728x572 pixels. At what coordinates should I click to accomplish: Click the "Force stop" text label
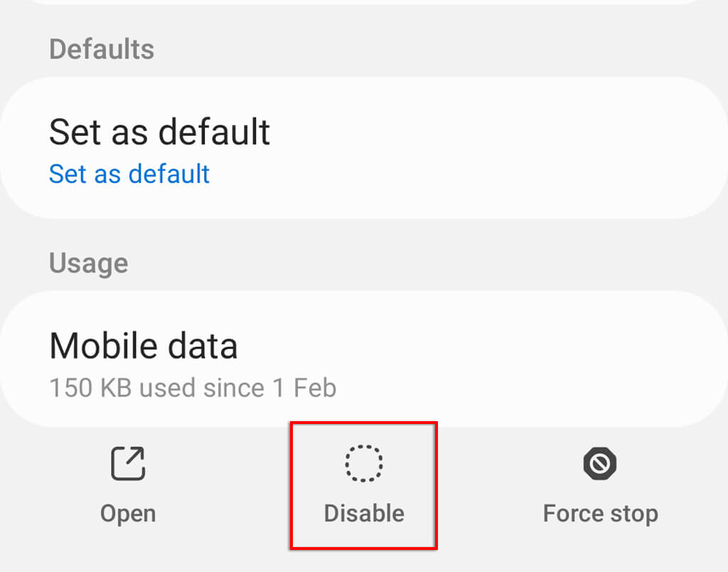pyautogui.click(x=600, y=514)
